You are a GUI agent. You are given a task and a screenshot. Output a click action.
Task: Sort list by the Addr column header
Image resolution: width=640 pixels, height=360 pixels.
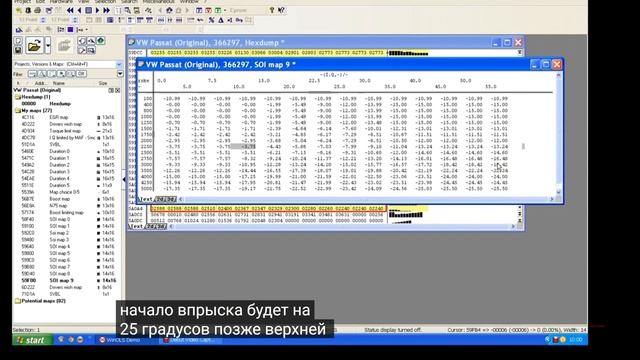tap(39, 83)
